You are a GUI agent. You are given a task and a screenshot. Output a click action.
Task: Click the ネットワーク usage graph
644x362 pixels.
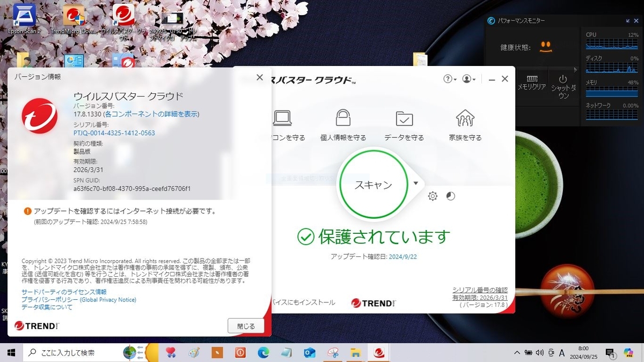[612, 114]
